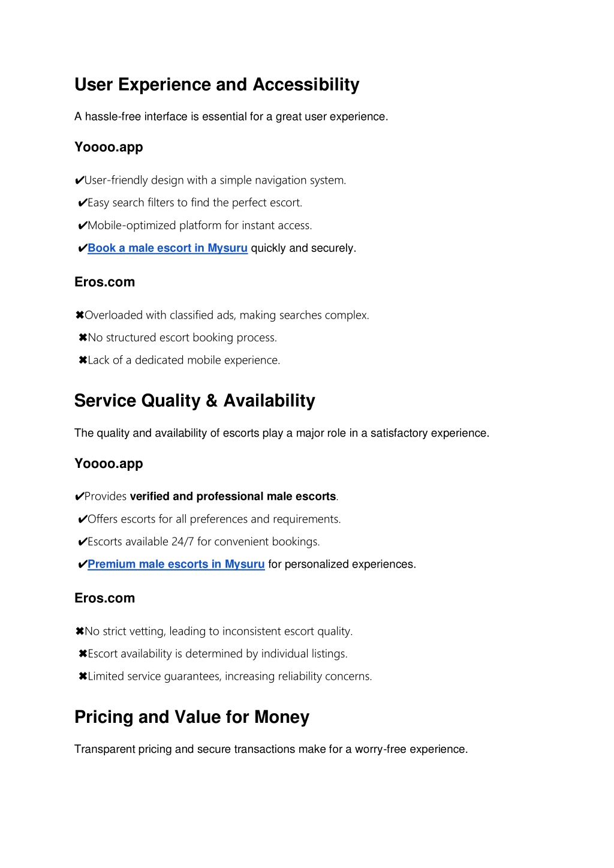
Task: Click the 'Service Quality & Availability' heading
Action: 194,401
